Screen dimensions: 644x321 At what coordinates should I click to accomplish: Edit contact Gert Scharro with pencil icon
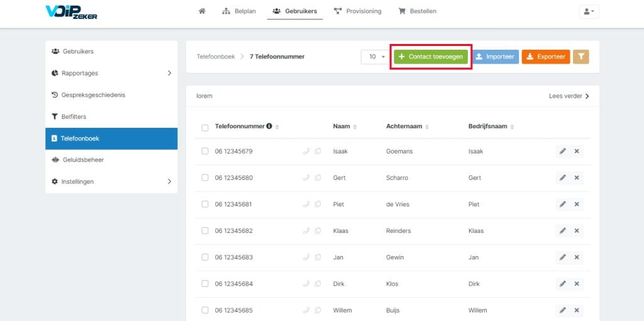(563, 177)
